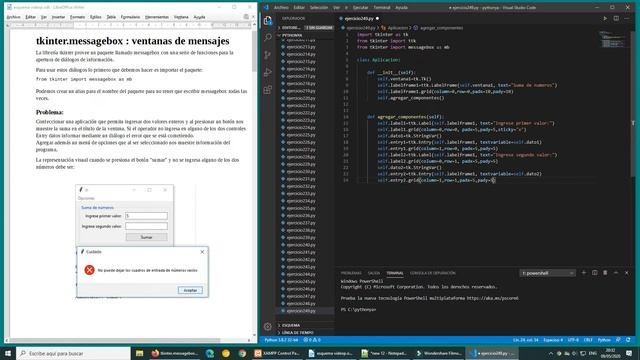The width and height of the screenshot is (640, 360).
Task: Change the UTF-8 encoding in the status bar
Action: tap(573, 340)
